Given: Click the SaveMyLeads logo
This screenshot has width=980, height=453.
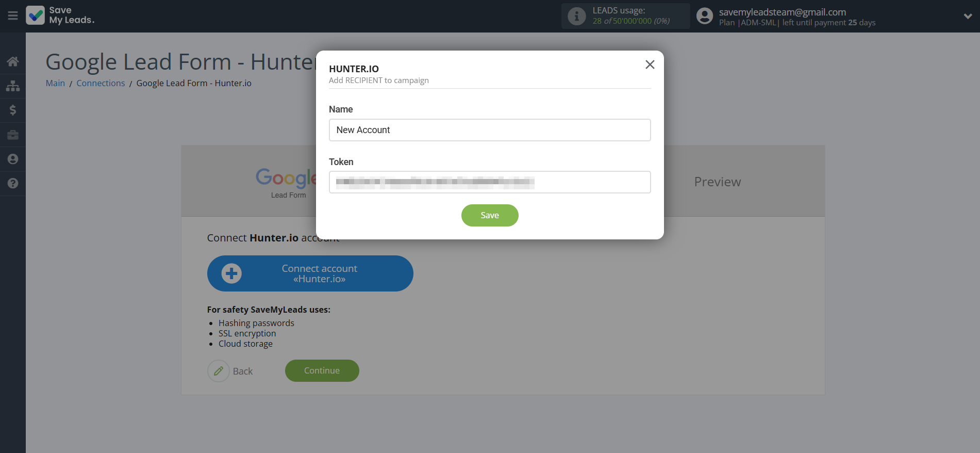Looking at the screenshot, I should pyautogui.click(x=60, y=15).
